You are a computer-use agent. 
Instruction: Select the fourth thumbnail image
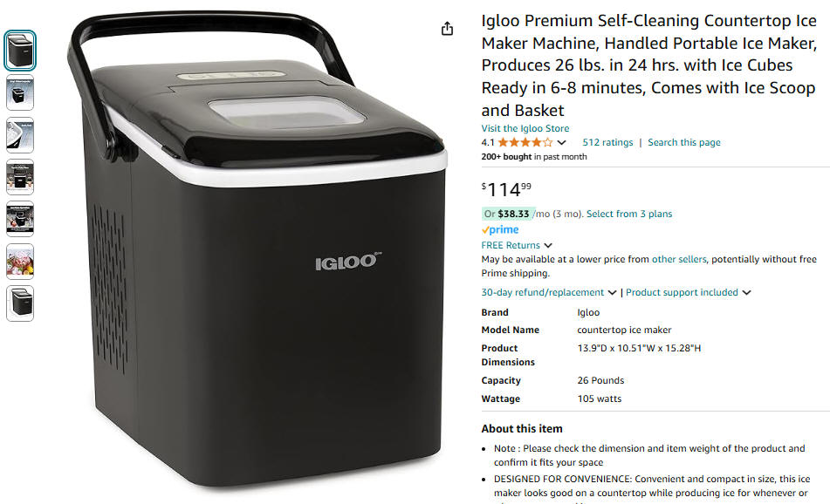tap(20, 177)
